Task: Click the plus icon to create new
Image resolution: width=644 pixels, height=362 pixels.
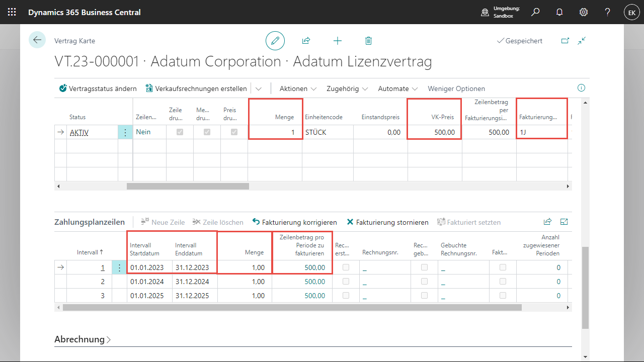Action: tap(338, 41)
